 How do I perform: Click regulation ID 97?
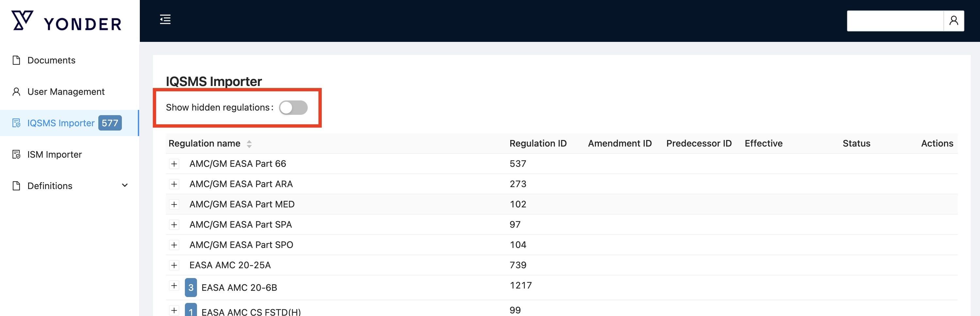pos(515,224)
